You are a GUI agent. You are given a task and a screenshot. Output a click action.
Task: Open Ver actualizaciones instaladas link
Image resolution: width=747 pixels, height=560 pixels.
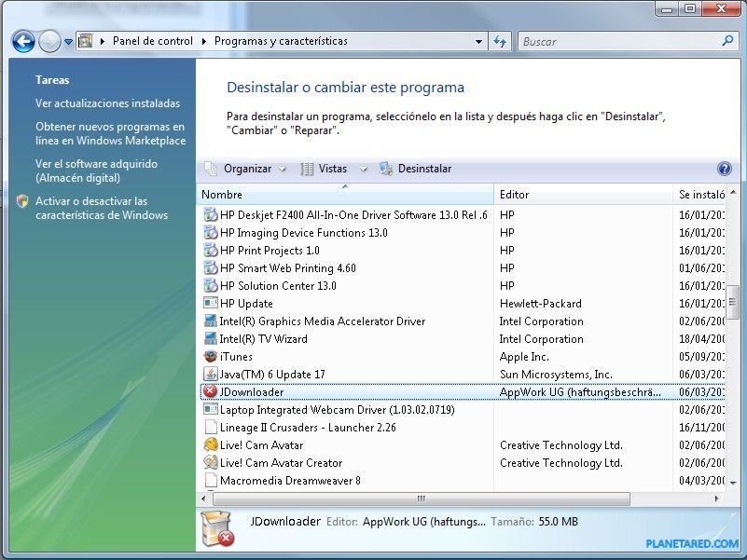tap(107, 103)
